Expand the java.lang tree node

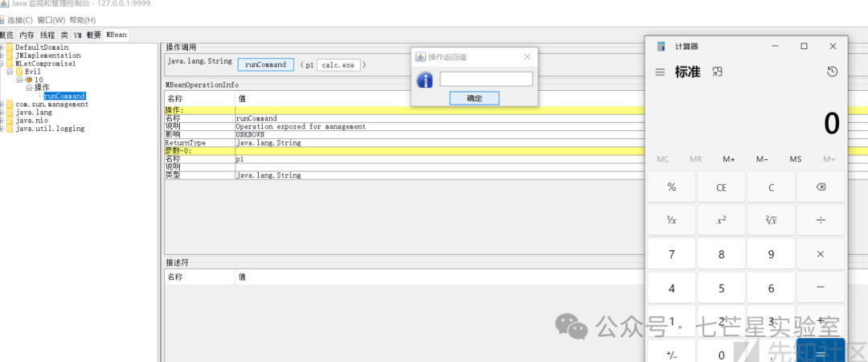coord(2,112)
